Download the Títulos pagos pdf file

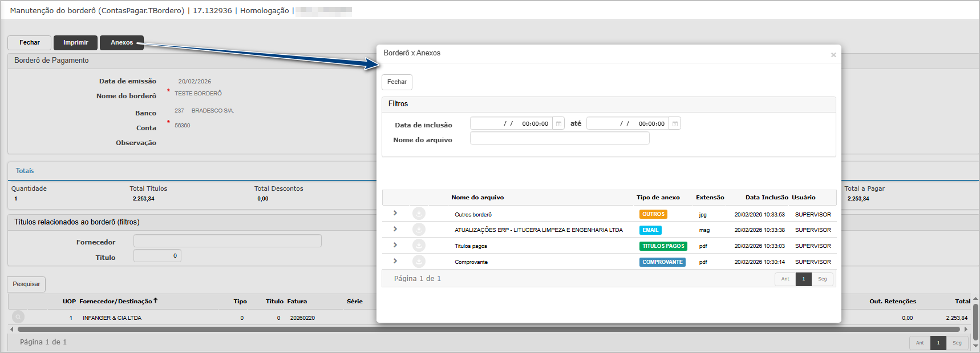tap(419, 246)
